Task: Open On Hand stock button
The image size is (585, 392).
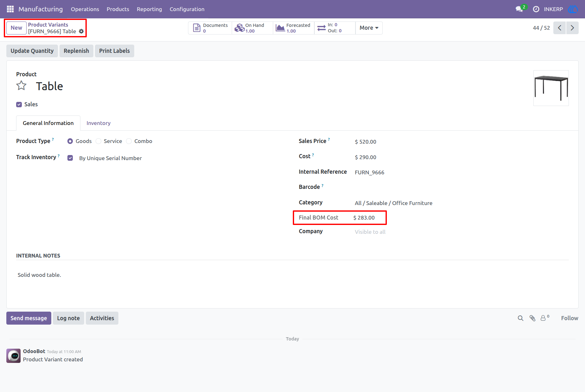Action: [252, 28]
